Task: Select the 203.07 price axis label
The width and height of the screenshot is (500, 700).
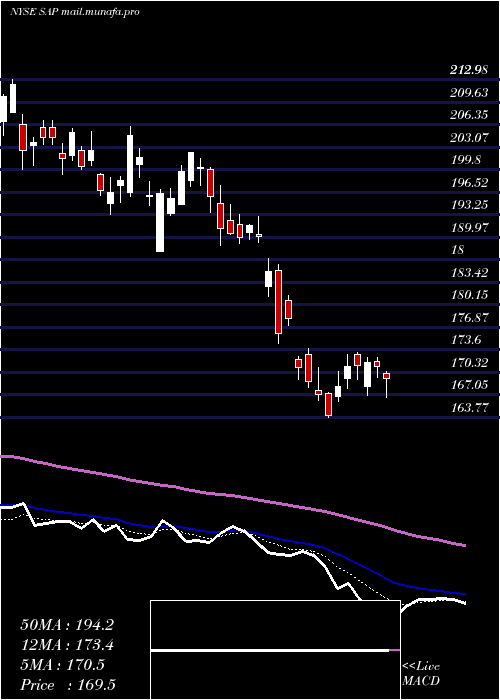Action: [x=468, y=138]
